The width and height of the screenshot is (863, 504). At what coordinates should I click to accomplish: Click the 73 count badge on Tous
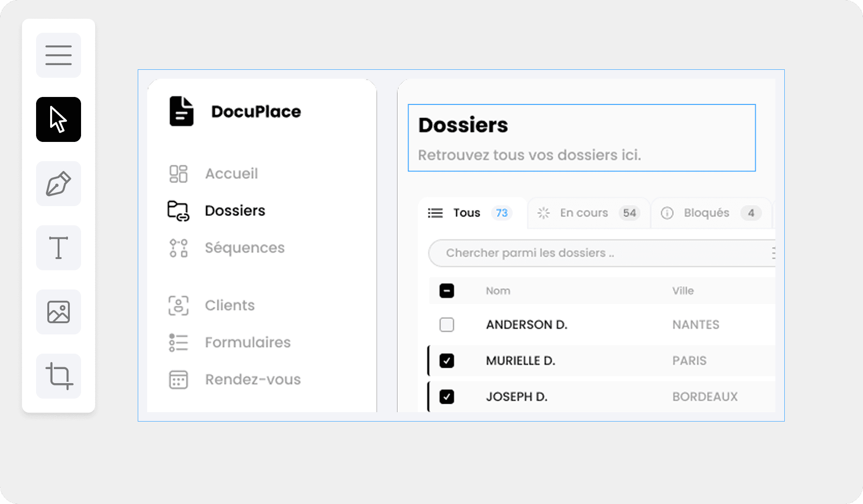coord(502,213)
